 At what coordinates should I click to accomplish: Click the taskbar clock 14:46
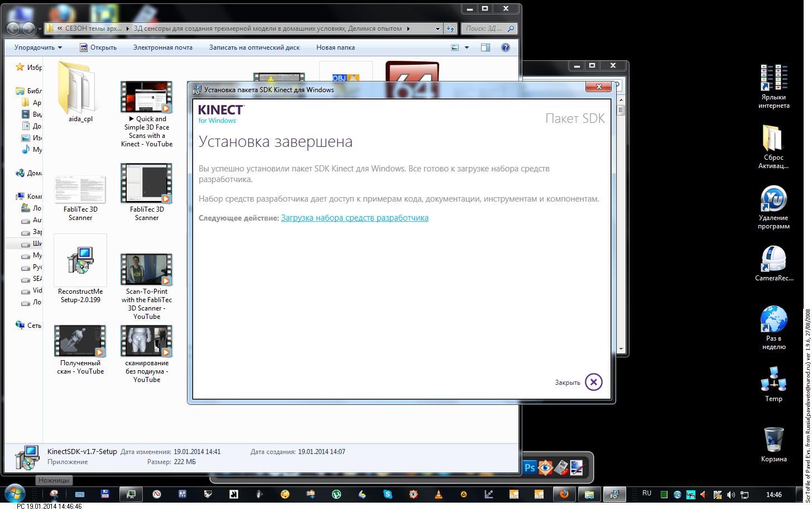point(774,494)
